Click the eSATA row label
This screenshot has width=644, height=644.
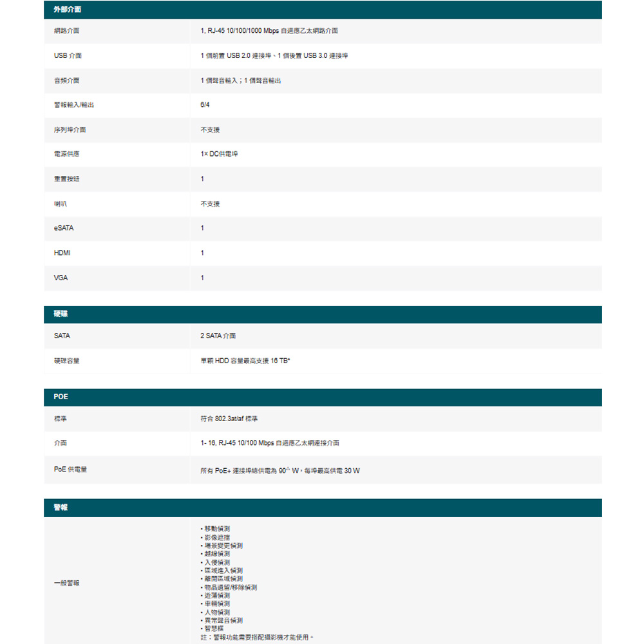[64, 228]
